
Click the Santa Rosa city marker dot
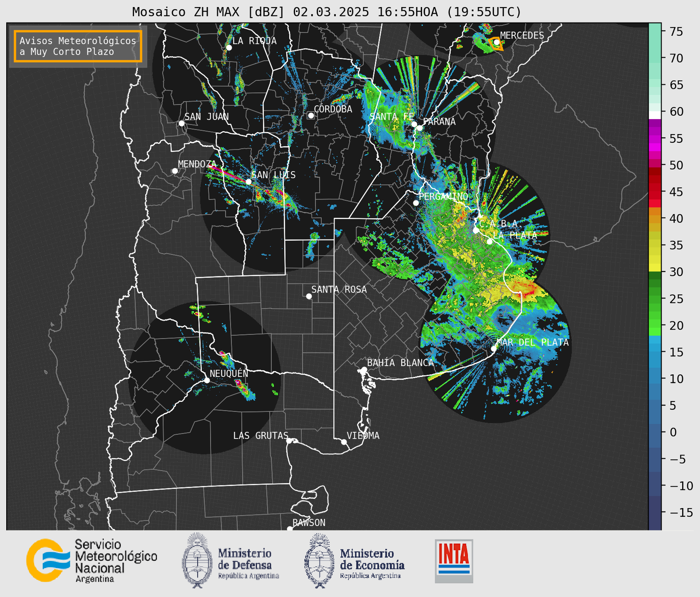click(309, 296)
